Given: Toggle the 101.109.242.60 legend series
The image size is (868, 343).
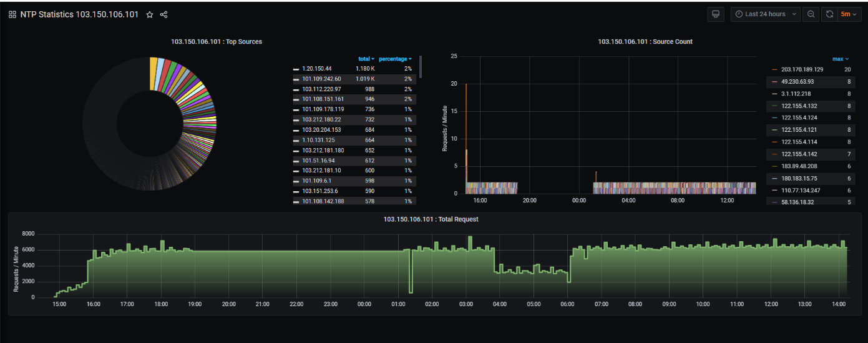Looking at the screenshot, I should point(321,79).
